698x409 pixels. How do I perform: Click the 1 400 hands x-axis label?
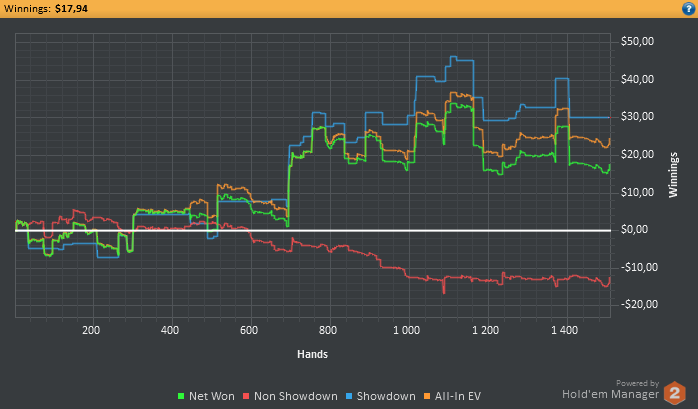click(x=564, y=330)
